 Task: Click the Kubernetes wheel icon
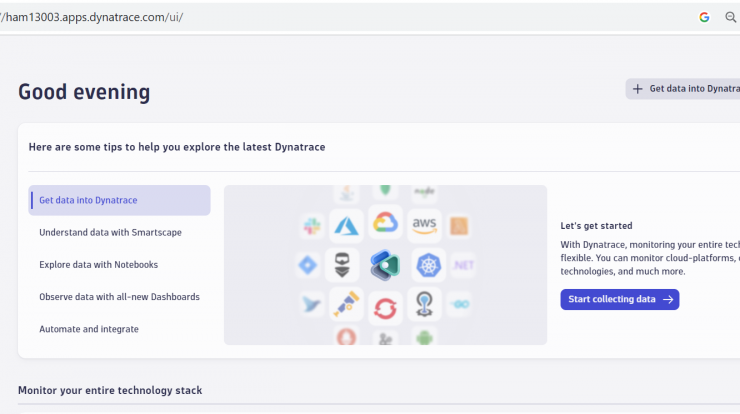[x=428, y=265]
